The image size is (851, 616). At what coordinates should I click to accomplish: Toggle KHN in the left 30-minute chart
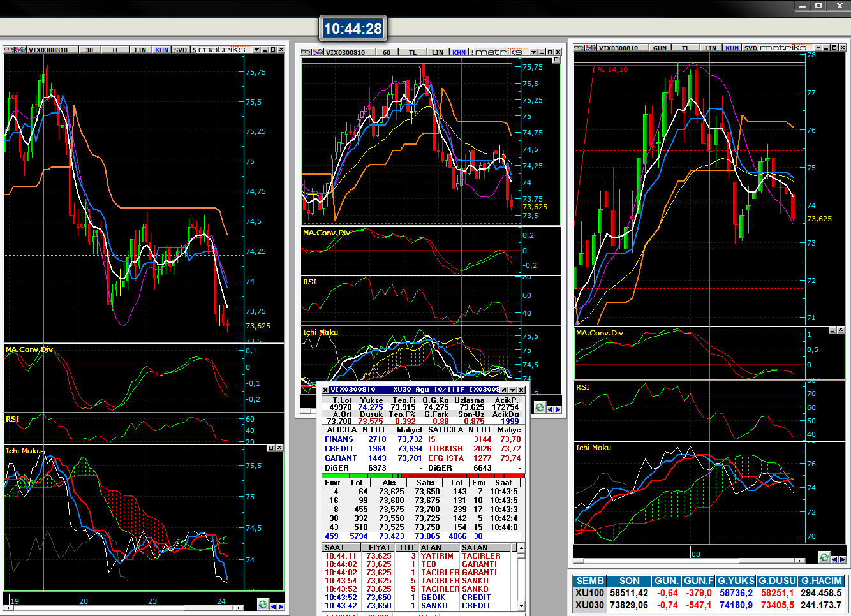click(162, 50)
